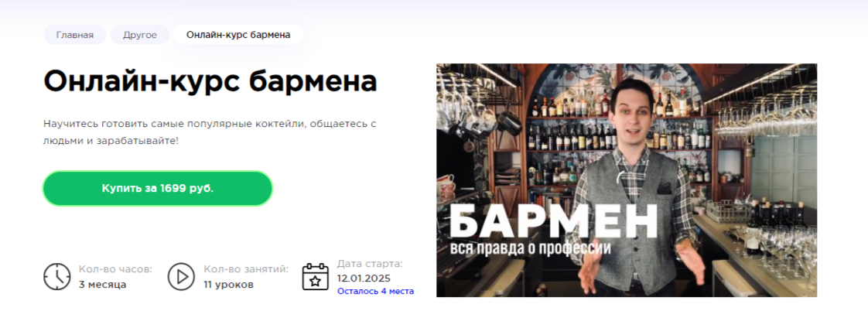The width and height of the screenshot is (868, 328).
Task: Click the вся правда о профессии caption
Action: 529,248
